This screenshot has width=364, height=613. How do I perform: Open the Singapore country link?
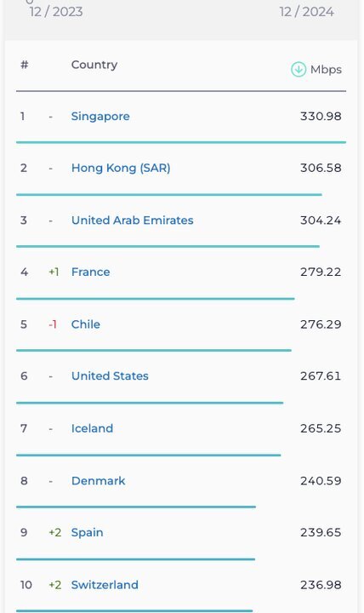coord(100,117)
